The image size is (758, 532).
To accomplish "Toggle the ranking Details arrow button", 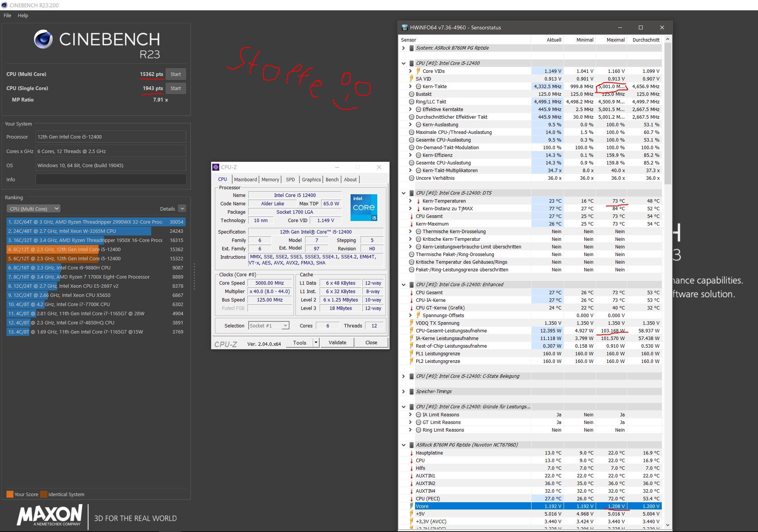I will [182, 208].
